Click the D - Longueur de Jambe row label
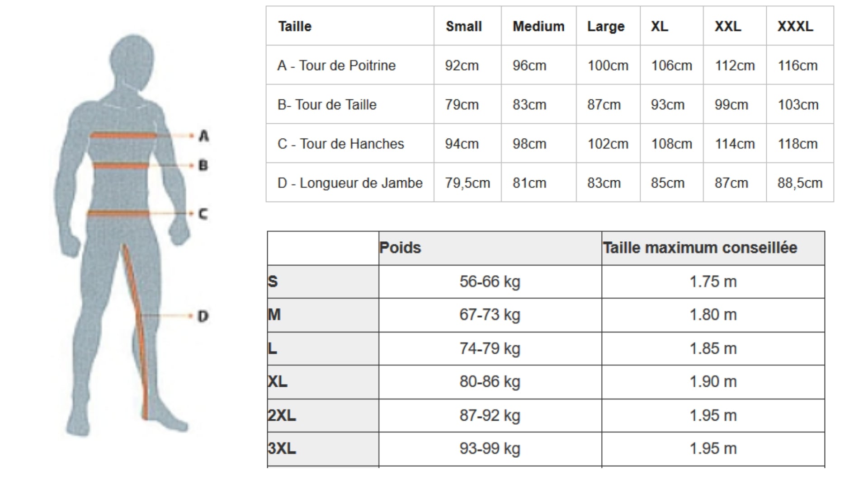The image size is (868, 488). pos(350,183)
